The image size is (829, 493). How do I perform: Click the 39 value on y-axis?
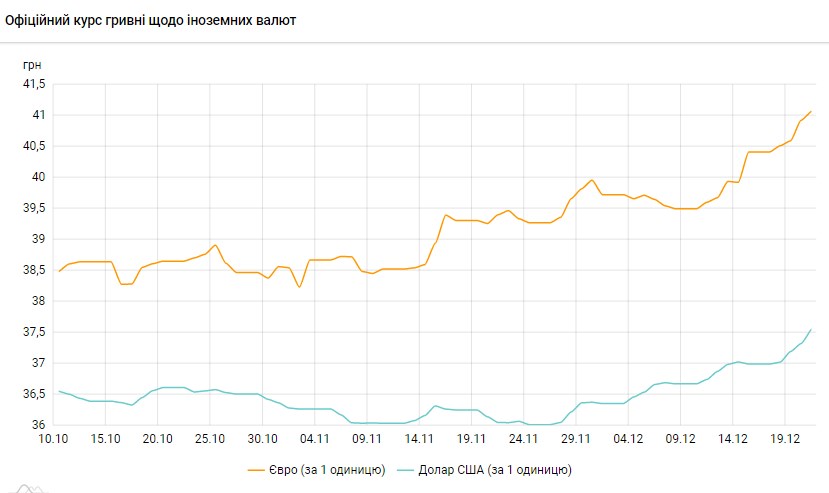(x=40, y=239)
